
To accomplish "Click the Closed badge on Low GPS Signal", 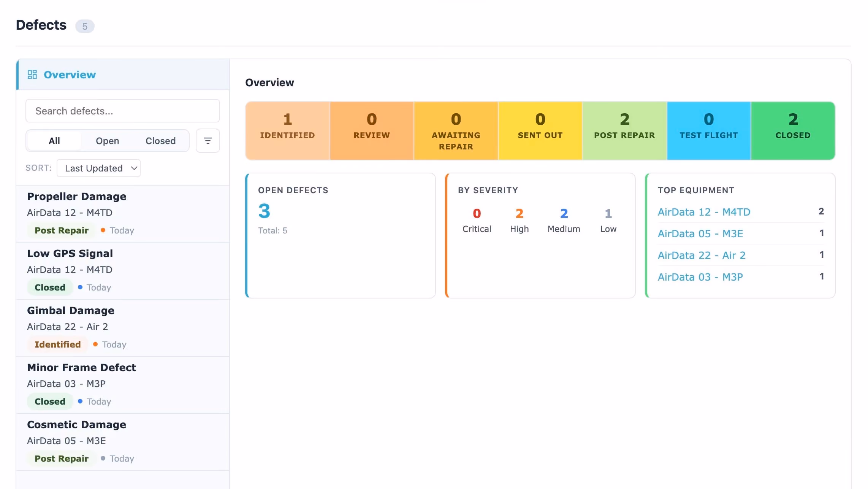I will [x=50, y=287].
